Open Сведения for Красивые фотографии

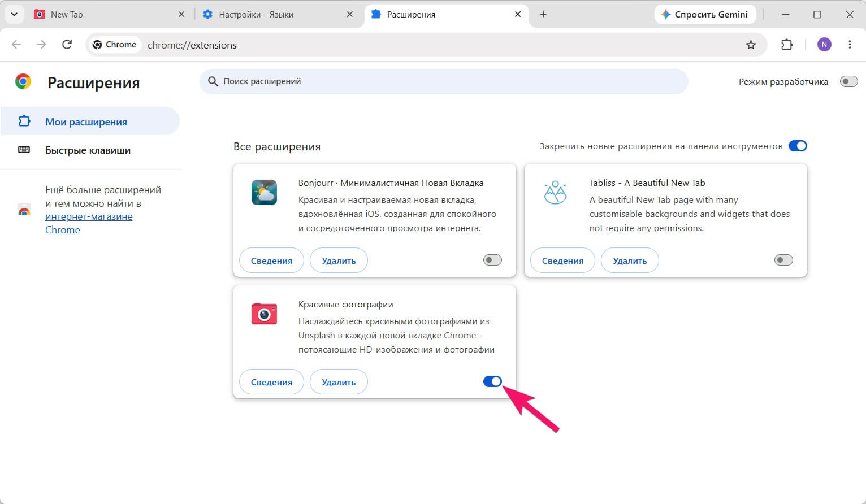(271, 382)
